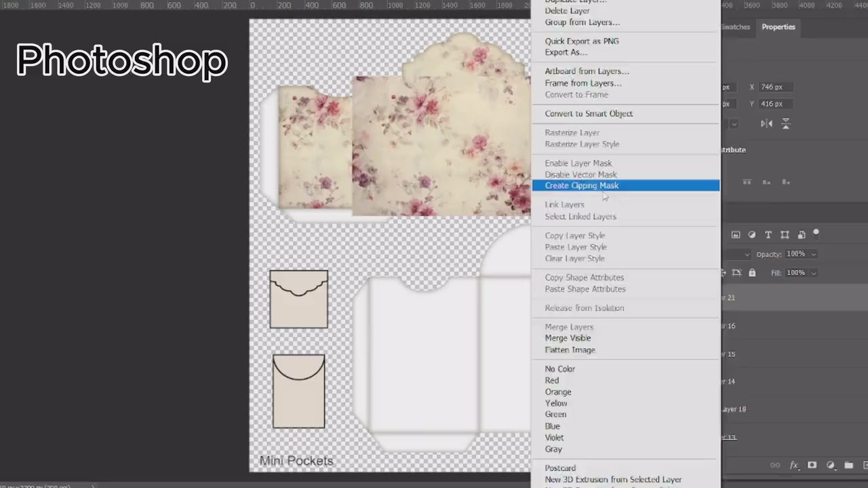This screenshot has height=488, width=868.
Task: Toggle the layer filter on/off switch
Action: 816,234
